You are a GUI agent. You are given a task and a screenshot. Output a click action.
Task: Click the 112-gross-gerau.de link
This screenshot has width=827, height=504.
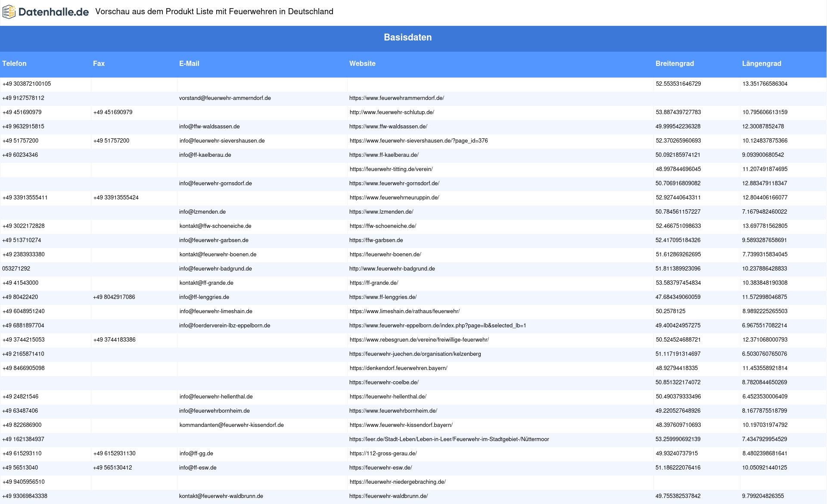tap(383, 454)
